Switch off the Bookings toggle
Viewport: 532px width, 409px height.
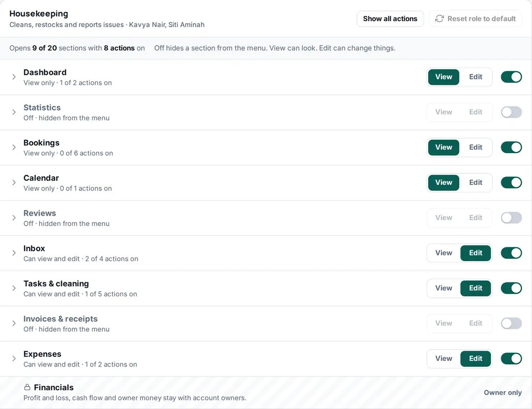pos(512,147)
